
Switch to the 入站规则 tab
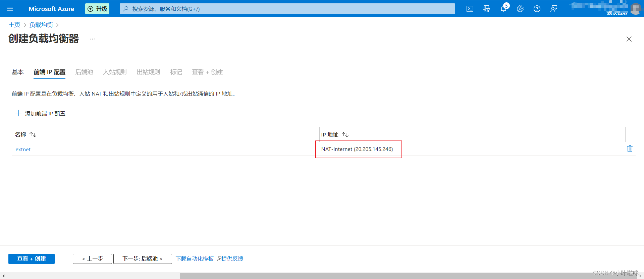pyautogui.click(x=115, y=72)
